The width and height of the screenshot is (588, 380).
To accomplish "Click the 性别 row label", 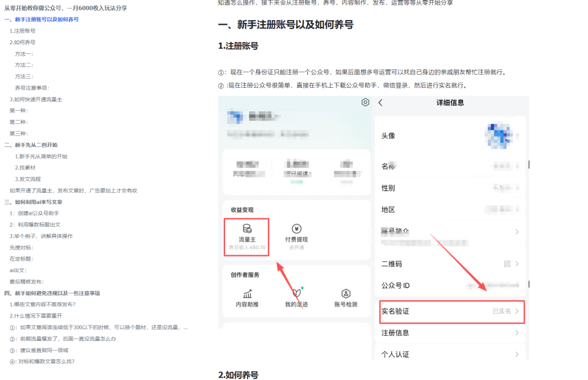I will 388,188.
